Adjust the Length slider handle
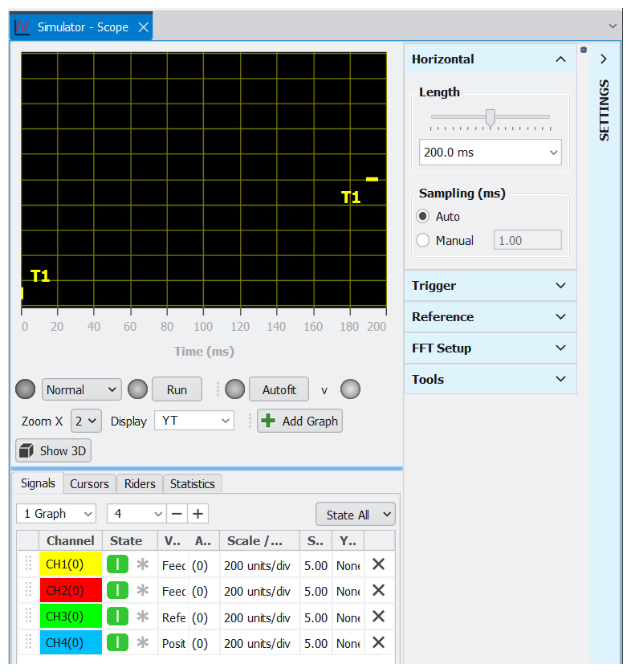Viewport: 631px width, 672px height. pyautogui.click(x=491, y=117)
